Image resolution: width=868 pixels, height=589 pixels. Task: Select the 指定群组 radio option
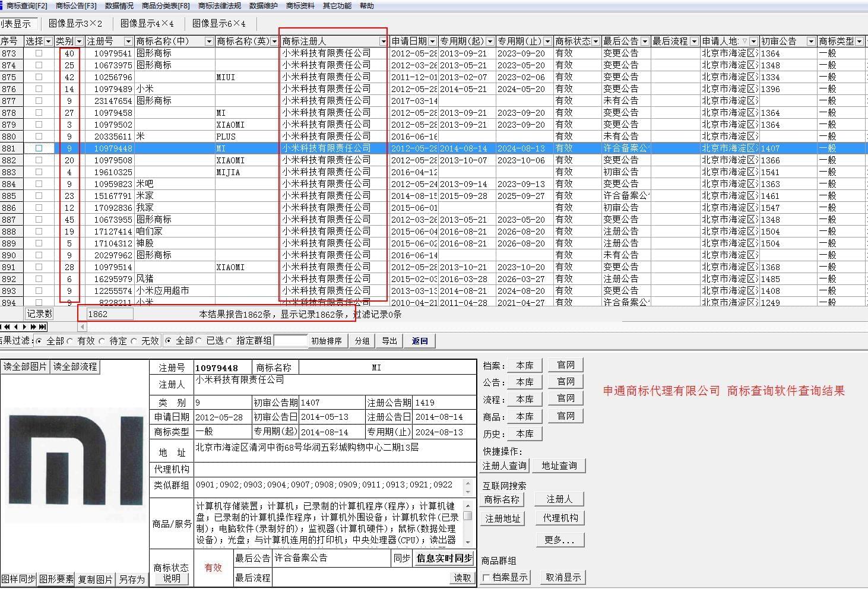(229, 341)
